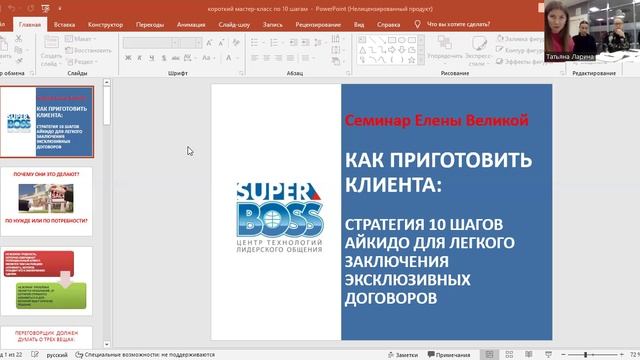Click the Undo arrow in title bar
This screenshot has width=640, height=360.
point(11,8)
